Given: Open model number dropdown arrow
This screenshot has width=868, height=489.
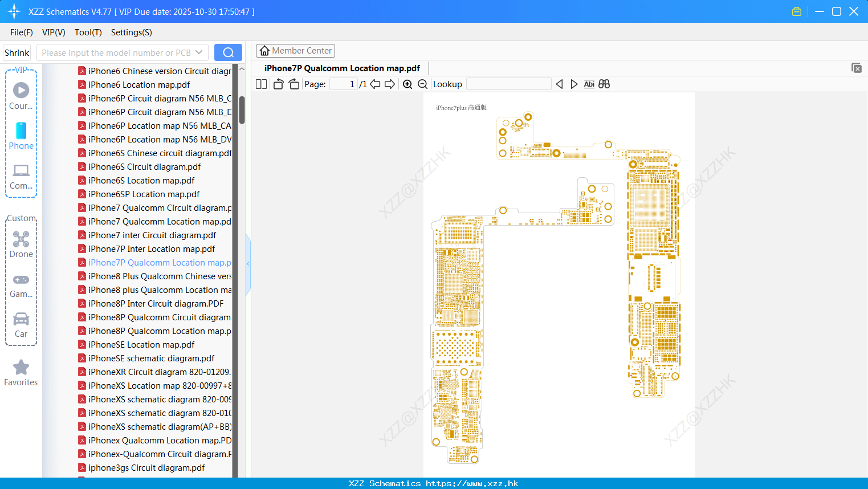Looking at the screenshot, I should click(x=199, y=52).
